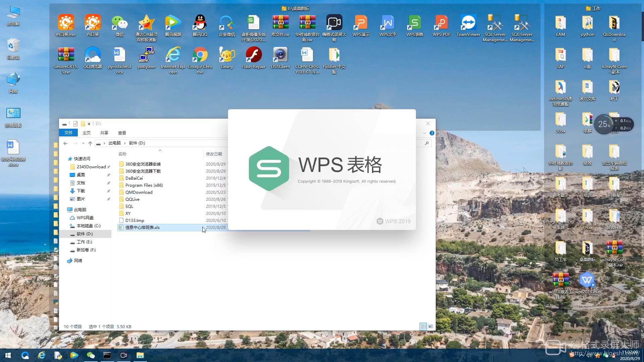Open the WPS文字 desktop shortcut
Screen dimensions: 644x362
click(388, 26)
